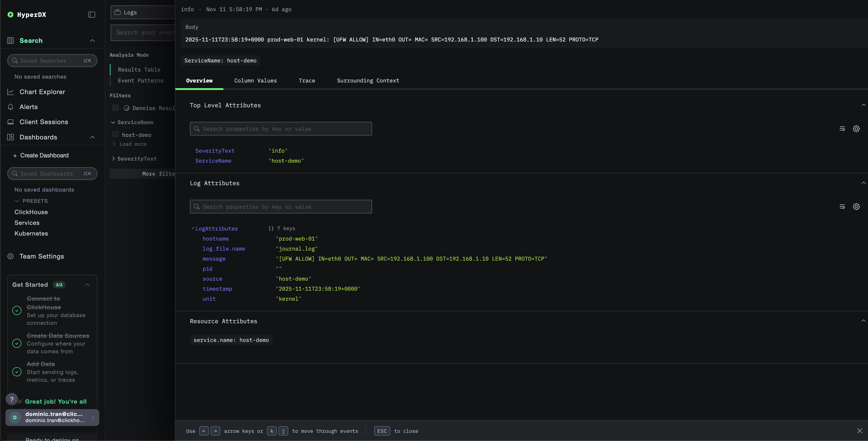
Task: Toggle line wrap icon in Top Level Attributes
Action: (x=842, y=129)
